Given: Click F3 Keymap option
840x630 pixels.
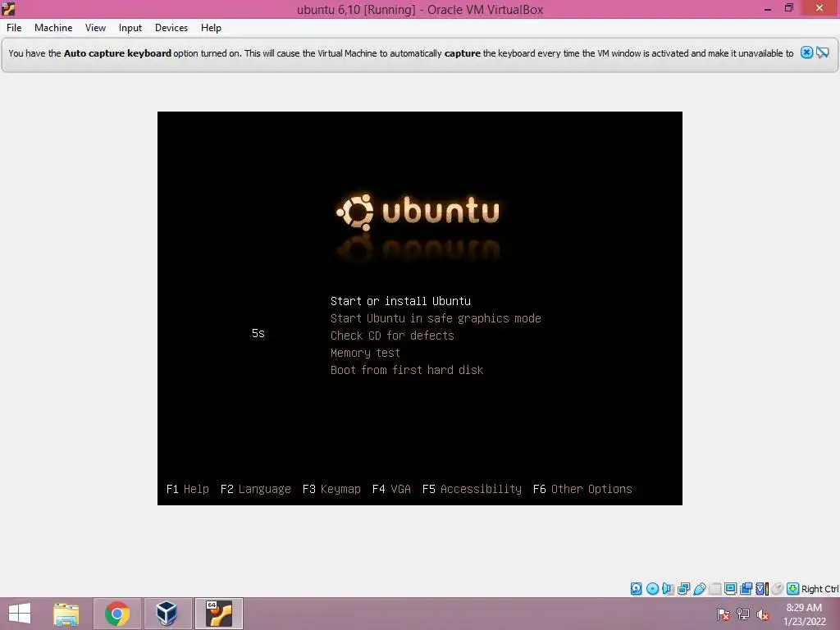Looking at the screenshot, I should click(x=331, y=489).
